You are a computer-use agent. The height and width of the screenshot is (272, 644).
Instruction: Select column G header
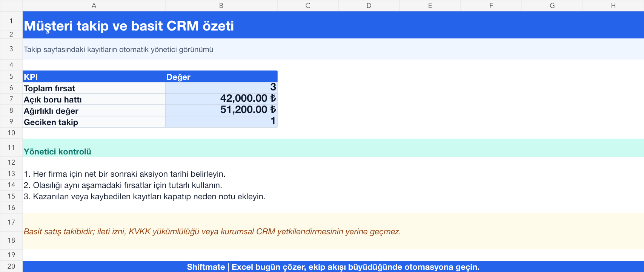point(552,6)
